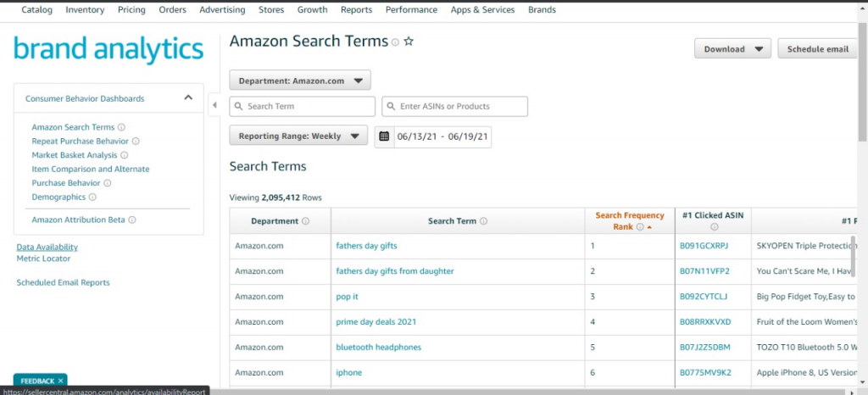Open the Reporting Range: Weekly dropdown

pyautogui.click(x=298, y=136)
